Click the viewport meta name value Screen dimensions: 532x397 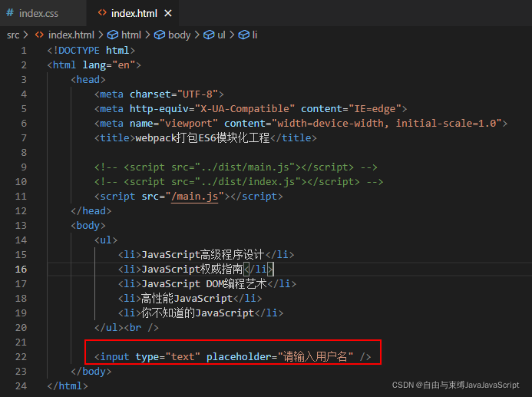click(189, 124)
